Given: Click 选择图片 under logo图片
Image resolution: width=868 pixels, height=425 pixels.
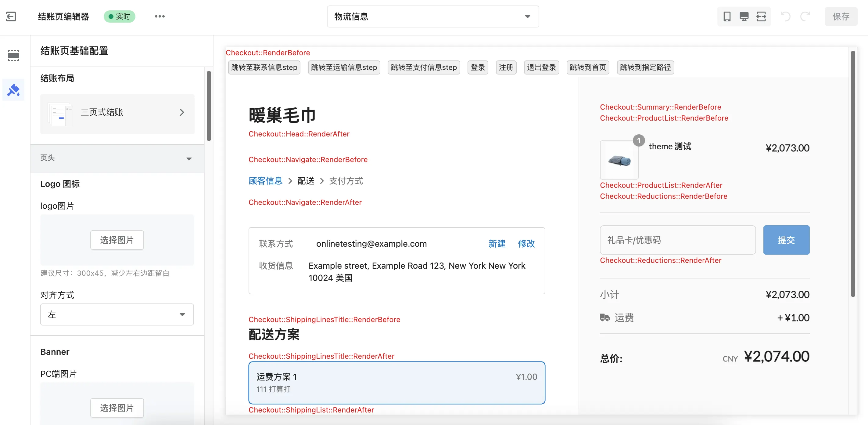Looking at the screenshot, I should coord(117,240).
